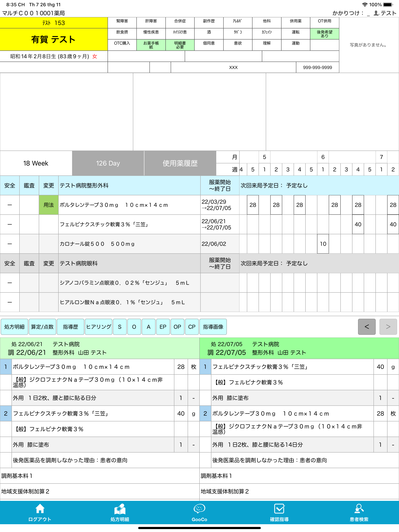The height and width of the screenshot is (532, 399).
Task: Tap the ログアウト home icon
Action: [40, 513]
